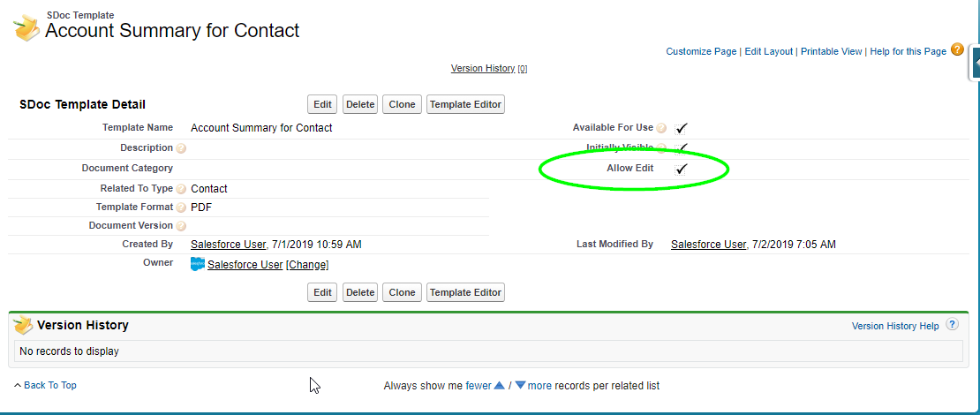Click the top Edit button
The width and height of the screenshot is (980, 415).
(322, 104)
